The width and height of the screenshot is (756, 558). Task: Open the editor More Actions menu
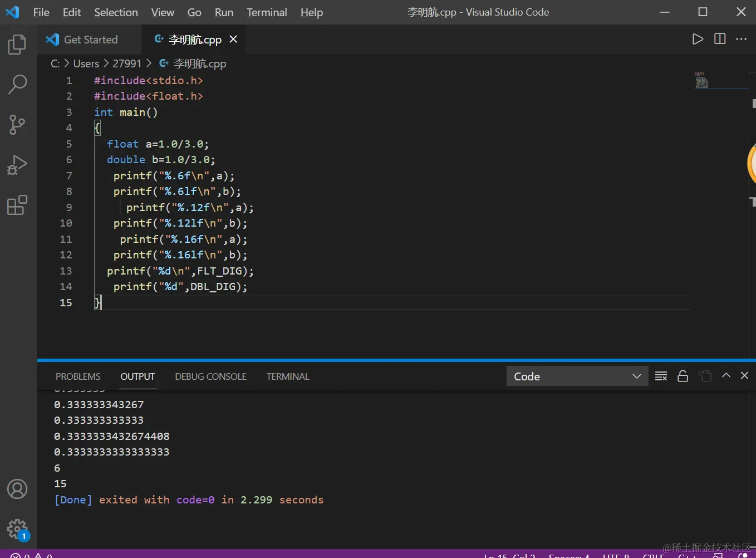[x=741, y=39]
